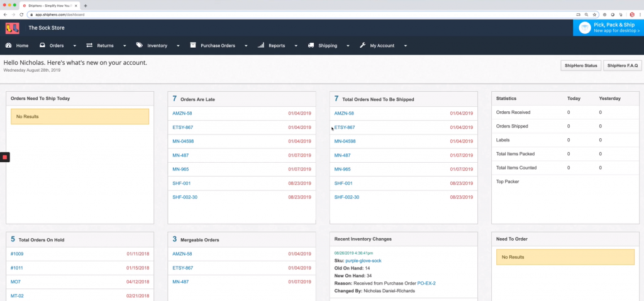Image resolution: width=644 pixels, height=301 pixels.
Task: Open AMZN-58 in Orders Are Late
Action: (x=182, y=113)
